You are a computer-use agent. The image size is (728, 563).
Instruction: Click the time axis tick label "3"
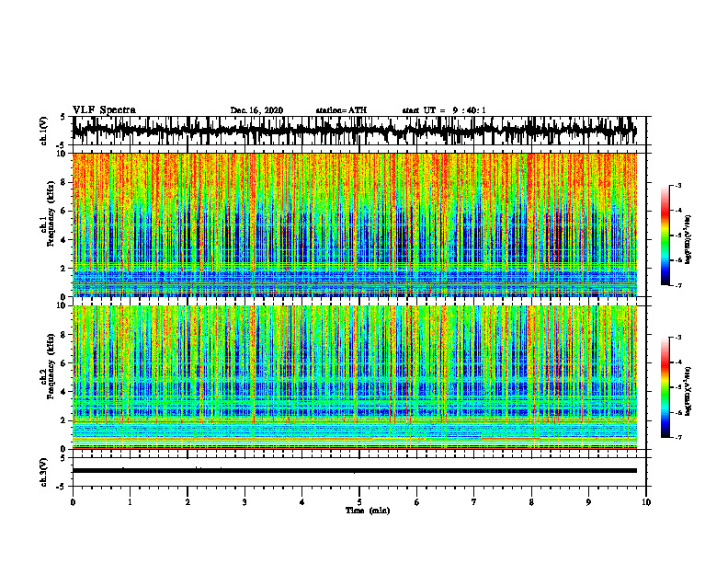(245, 502)
